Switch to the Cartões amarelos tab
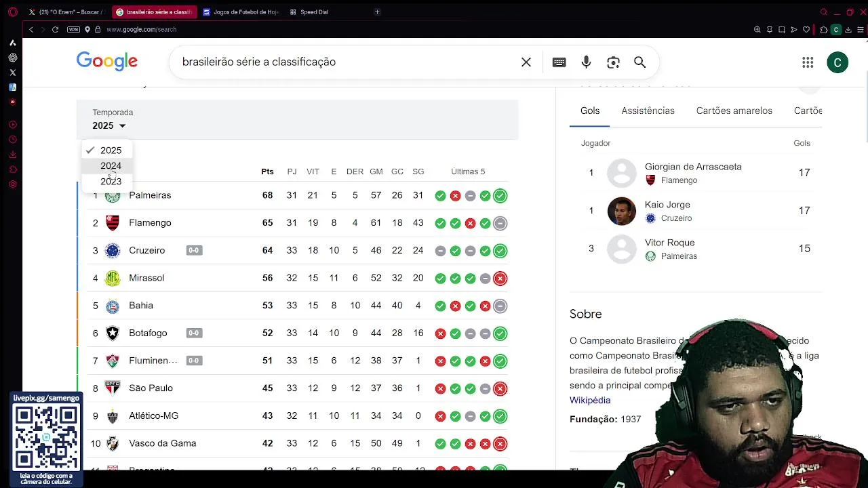This screenshot has height=488, width=868. 734,110
